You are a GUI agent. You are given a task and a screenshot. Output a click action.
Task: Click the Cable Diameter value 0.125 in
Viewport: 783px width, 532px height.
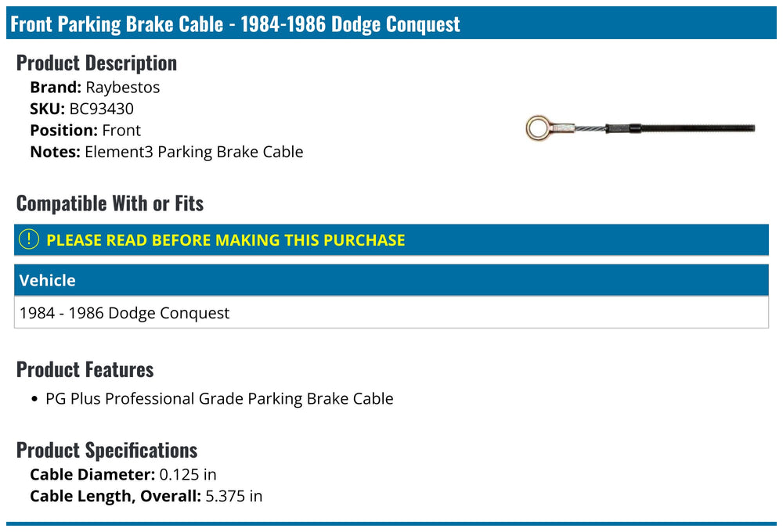(188, 475)
